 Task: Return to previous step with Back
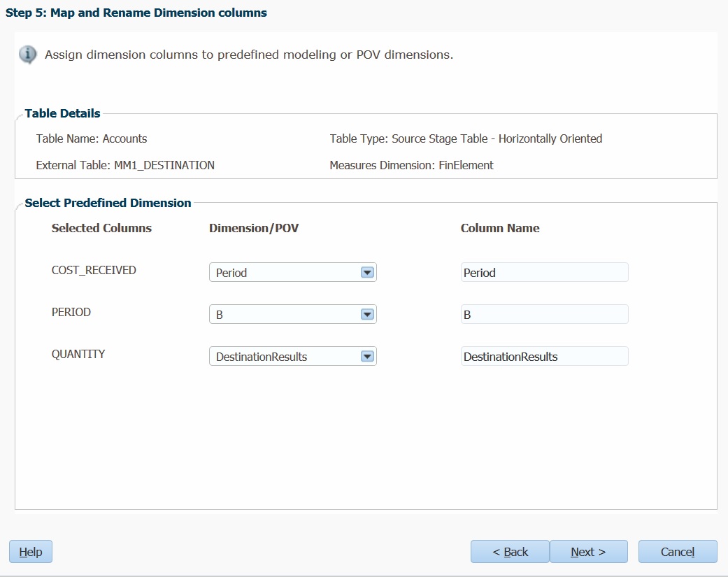click(511, 551)
